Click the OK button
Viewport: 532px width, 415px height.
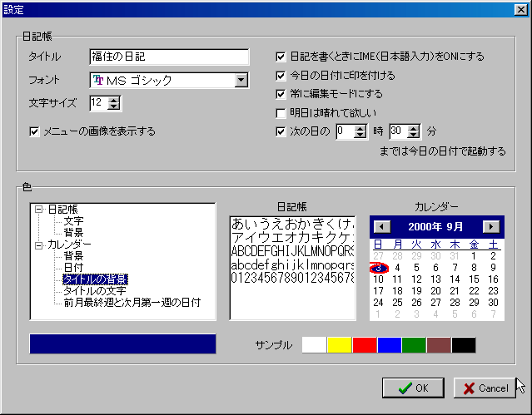click(x=413, y=388)
